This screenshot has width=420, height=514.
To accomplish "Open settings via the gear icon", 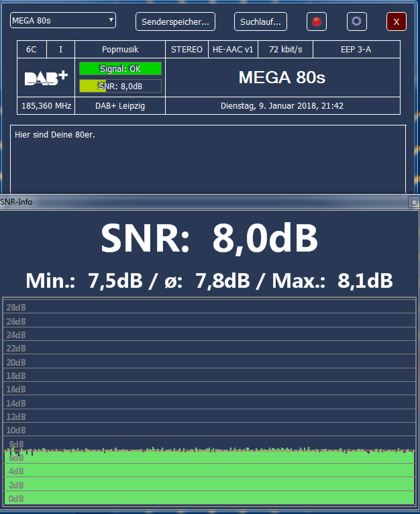I will pyautogui.click(x=357, y=21).
